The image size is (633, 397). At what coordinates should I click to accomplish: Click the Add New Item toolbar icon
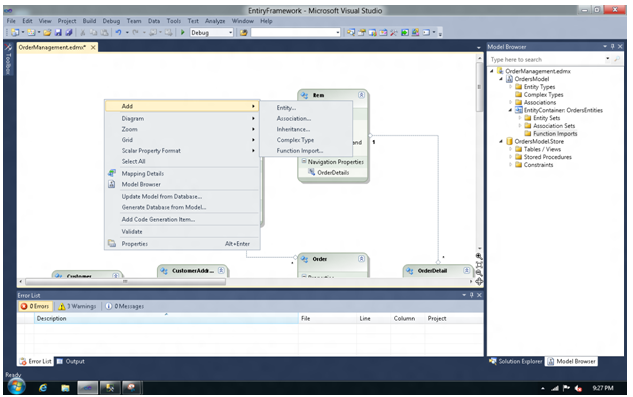click(x=31, y=32)
